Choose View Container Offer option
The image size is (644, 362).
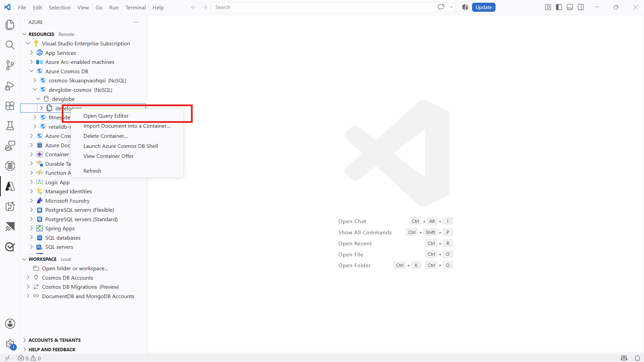point(127,156)
